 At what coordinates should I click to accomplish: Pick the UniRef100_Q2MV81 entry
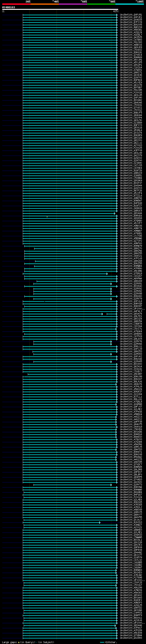click(x=131, y=284)
